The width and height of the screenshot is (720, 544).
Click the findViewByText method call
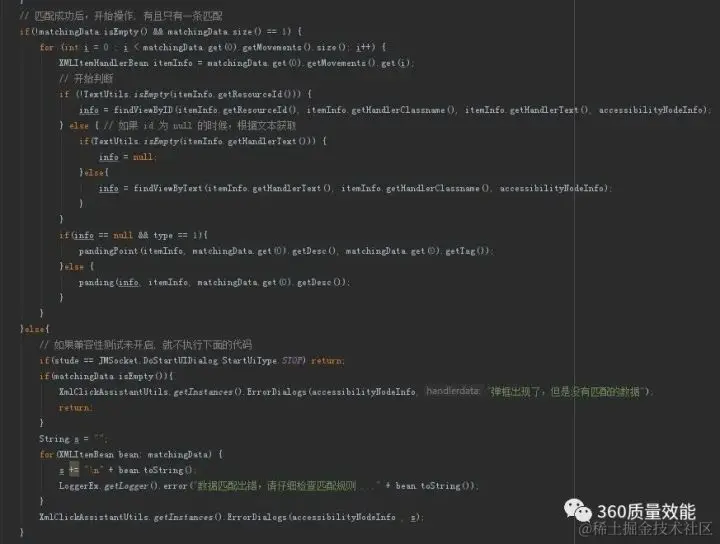168,188
